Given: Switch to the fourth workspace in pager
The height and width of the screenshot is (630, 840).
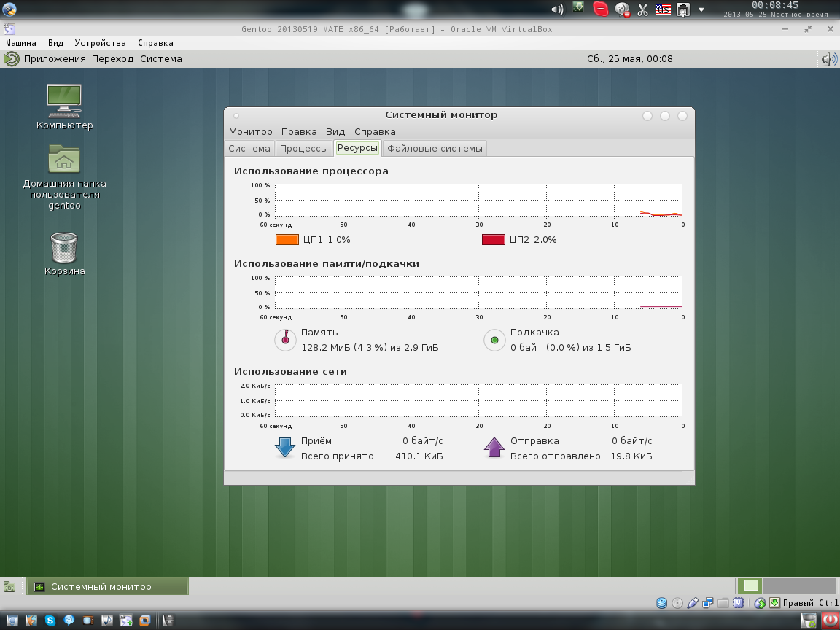Looking at the screenshot, I should point(825,586).
